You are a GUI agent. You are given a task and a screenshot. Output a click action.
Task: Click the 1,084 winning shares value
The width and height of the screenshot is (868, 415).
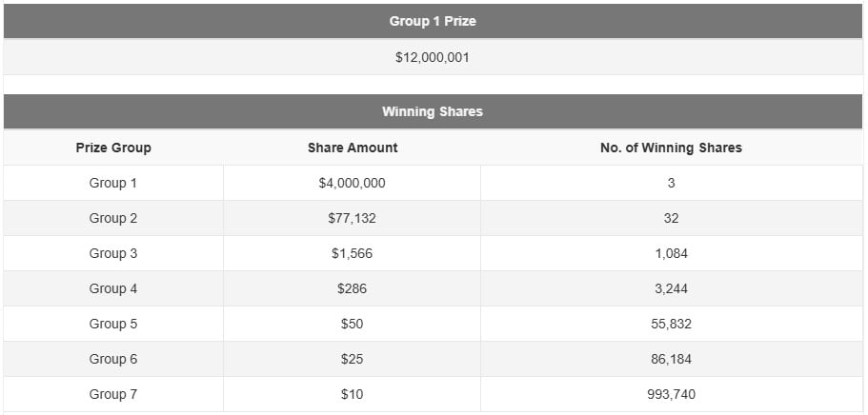coord(671,253)
